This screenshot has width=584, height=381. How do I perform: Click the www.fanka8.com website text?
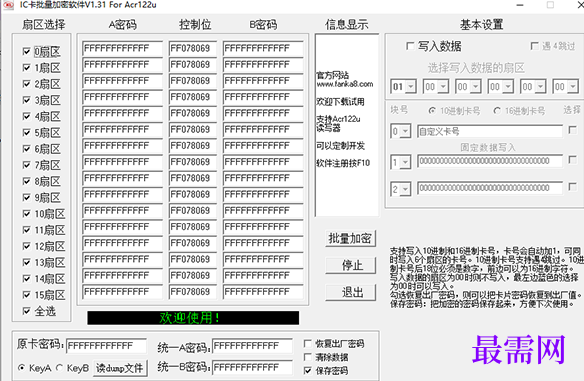(x=345, y=84)
